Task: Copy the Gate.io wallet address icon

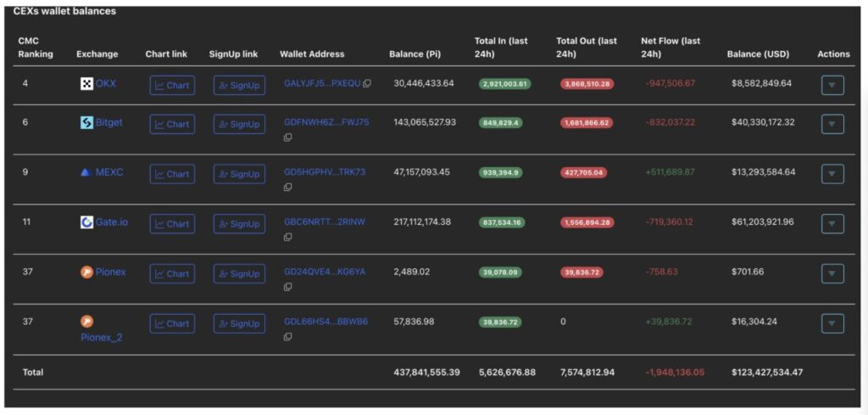Action: pos(287,238)
